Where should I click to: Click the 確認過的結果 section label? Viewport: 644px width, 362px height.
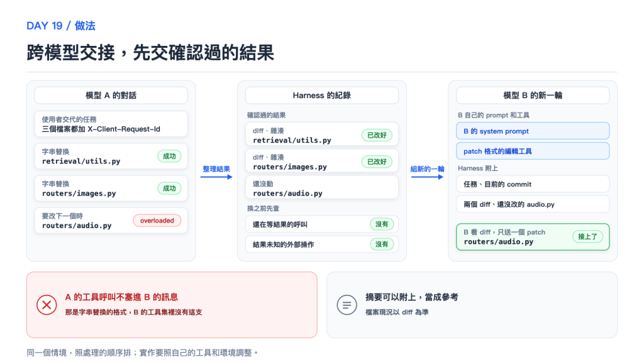(266, 116)
